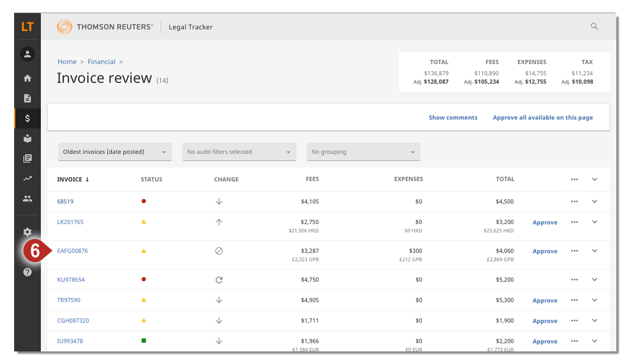Click the refresh change icon for KU978654

(219, 280)
